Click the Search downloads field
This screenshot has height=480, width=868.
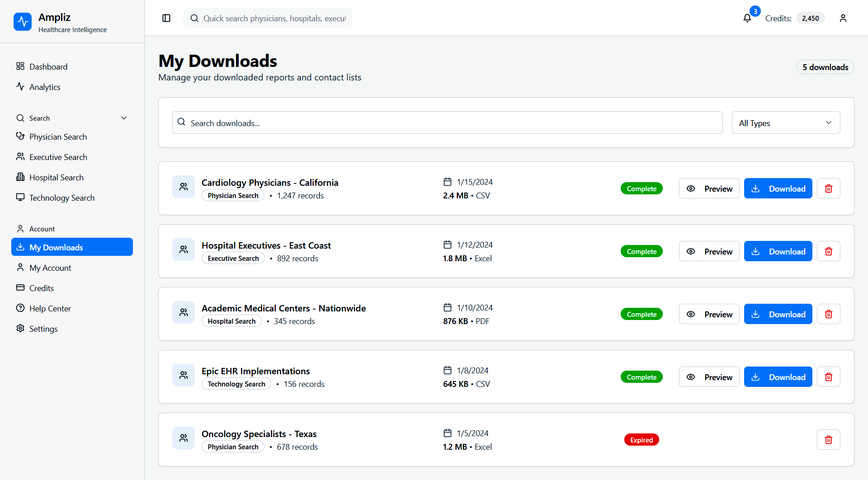(447, 123)
